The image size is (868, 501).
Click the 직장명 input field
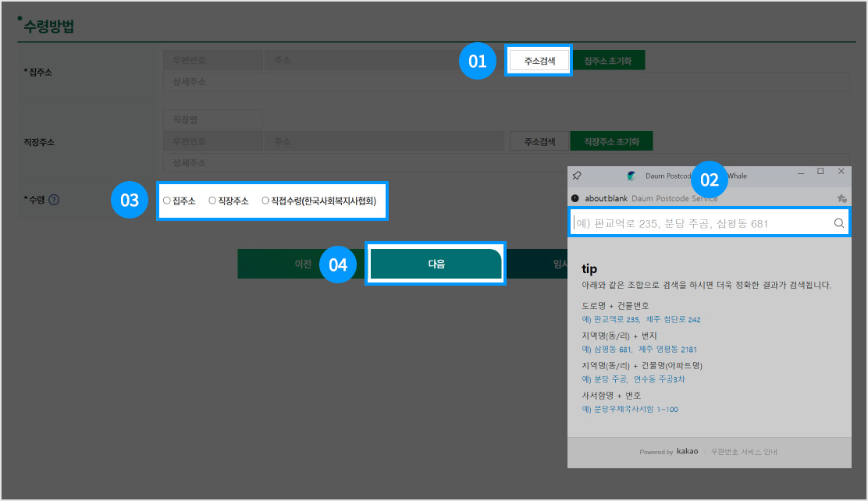213,120
